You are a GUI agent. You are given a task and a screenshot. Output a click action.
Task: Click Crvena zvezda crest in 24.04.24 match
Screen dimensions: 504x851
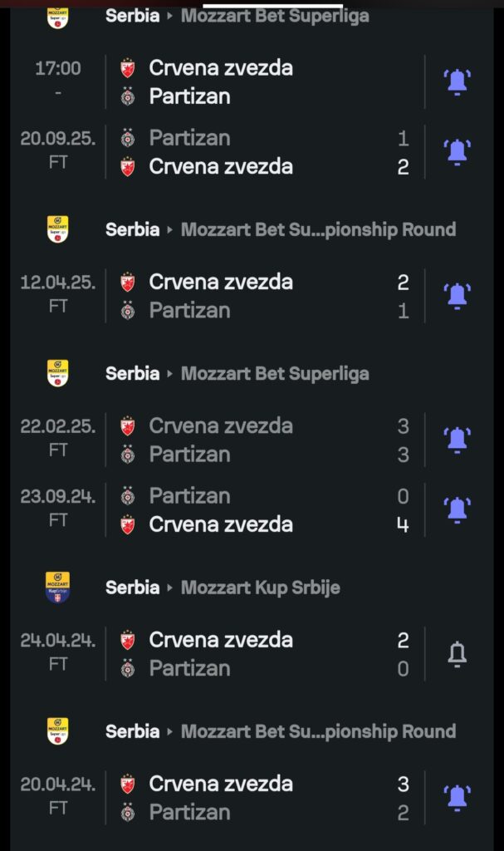click(128, 640)
